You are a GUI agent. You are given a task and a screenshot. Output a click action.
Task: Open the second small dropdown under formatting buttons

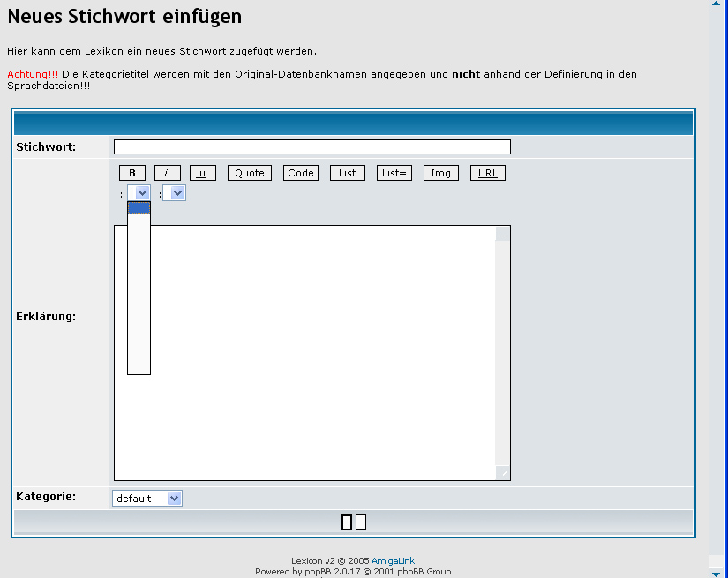[x=175, y=192]
